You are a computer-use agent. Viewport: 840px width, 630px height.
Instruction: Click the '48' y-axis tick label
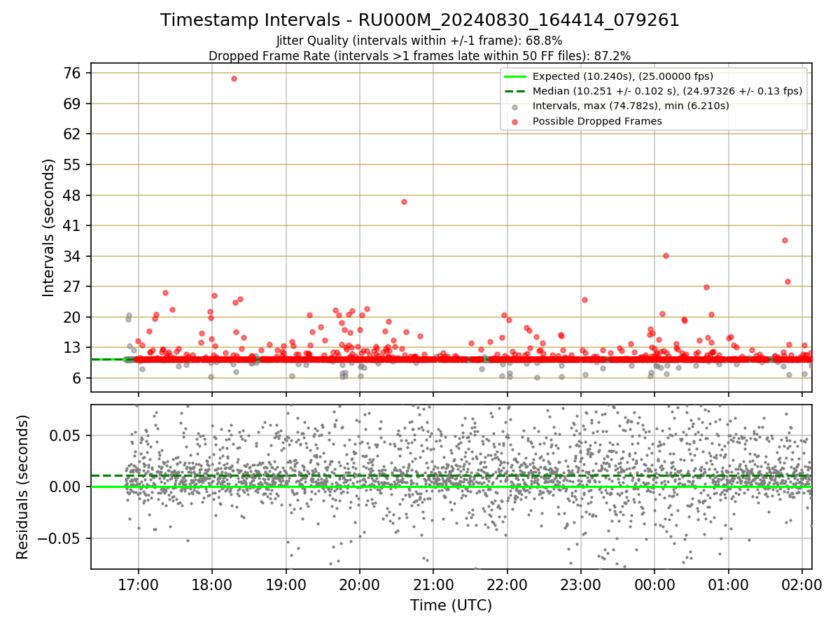(73, 195)
